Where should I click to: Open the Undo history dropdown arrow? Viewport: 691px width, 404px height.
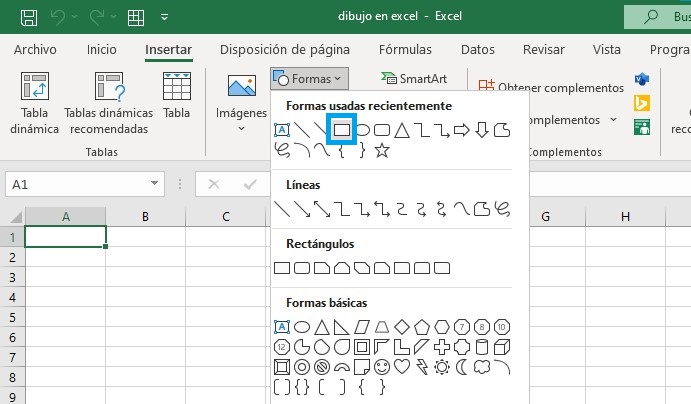point(74,17)
